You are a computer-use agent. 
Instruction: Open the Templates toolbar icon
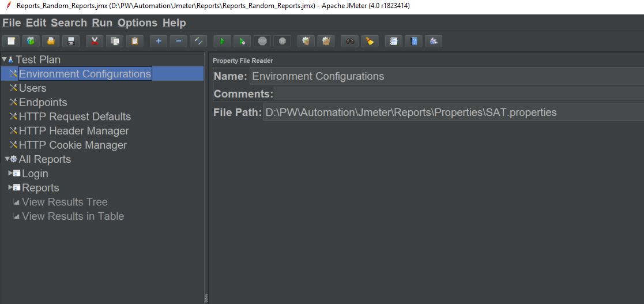(x=31, y=41)
